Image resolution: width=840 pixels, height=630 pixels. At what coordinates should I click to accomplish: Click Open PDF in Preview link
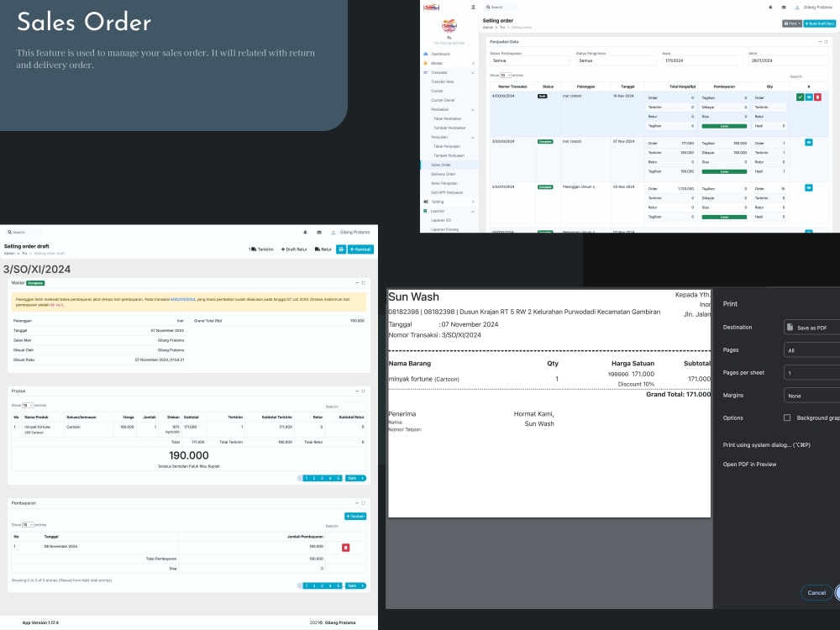pos(749,465)
